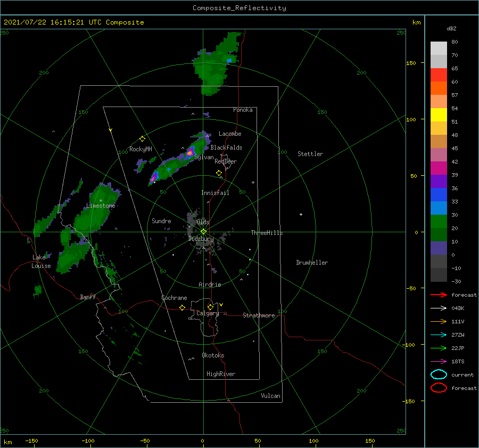Click the ThreeHills label
This screenshot has width=479, height=448.
coord(267,233)
